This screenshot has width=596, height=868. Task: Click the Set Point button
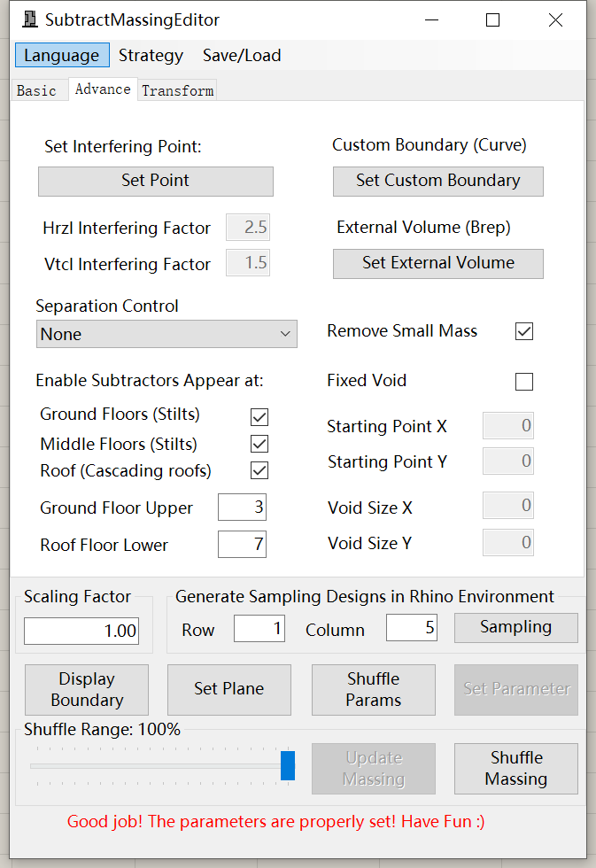(x=156, y=181)
